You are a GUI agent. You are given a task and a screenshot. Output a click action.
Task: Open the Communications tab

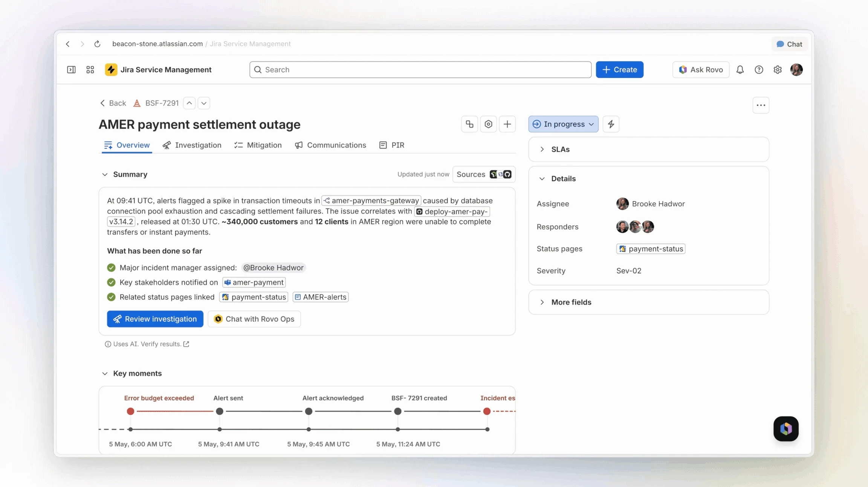click(330, 145)
